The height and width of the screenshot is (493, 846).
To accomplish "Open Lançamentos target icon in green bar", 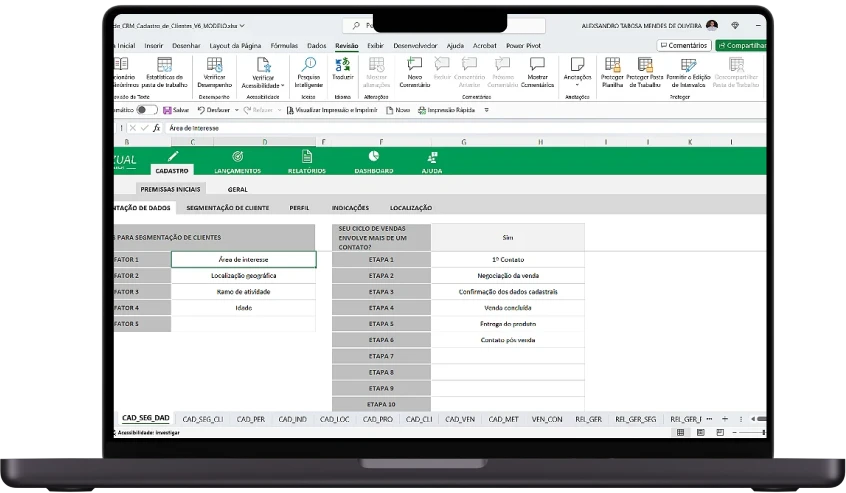I will [237, 156].
